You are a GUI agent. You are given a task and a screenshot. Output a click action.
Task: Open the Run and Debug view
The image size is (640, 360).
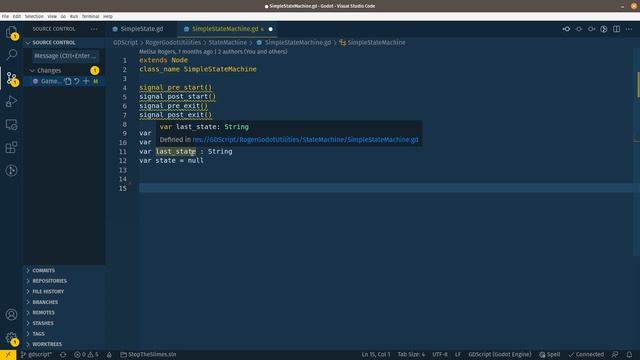pos(11,101)
